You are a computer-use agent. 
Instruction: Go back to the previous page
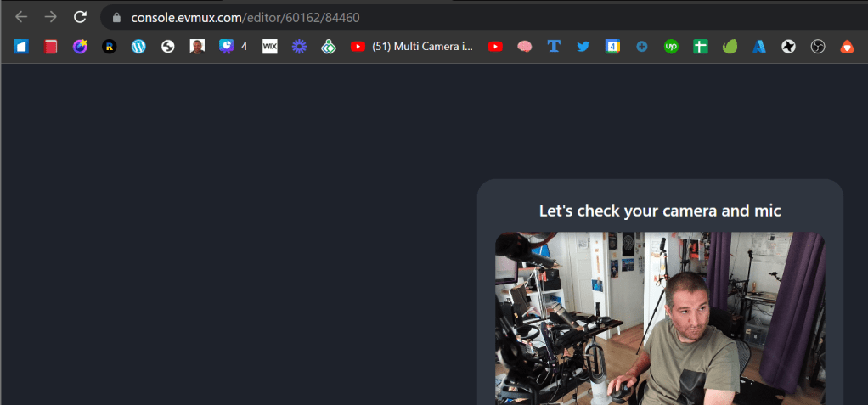(x=21, y=17)
